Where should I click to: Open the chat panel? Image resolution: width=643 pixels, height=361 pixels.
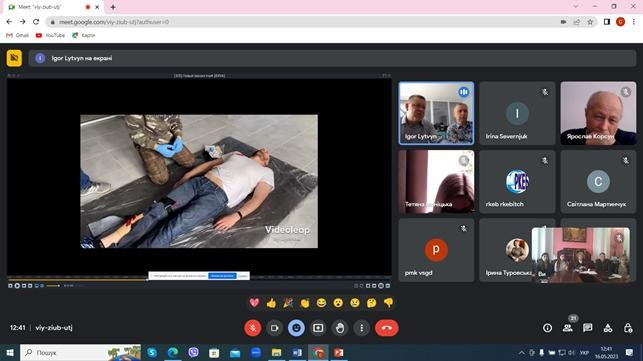pos(588,328)
